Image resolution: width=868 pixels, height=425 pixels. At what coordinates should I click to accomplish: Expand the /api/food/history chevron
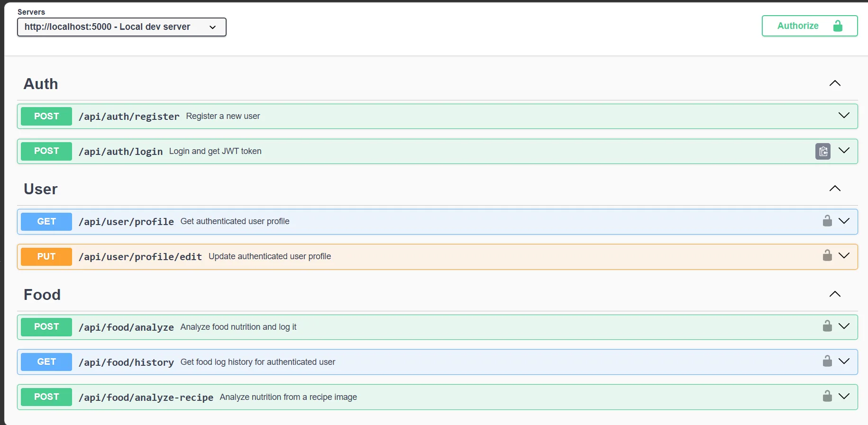click(844, 362)
